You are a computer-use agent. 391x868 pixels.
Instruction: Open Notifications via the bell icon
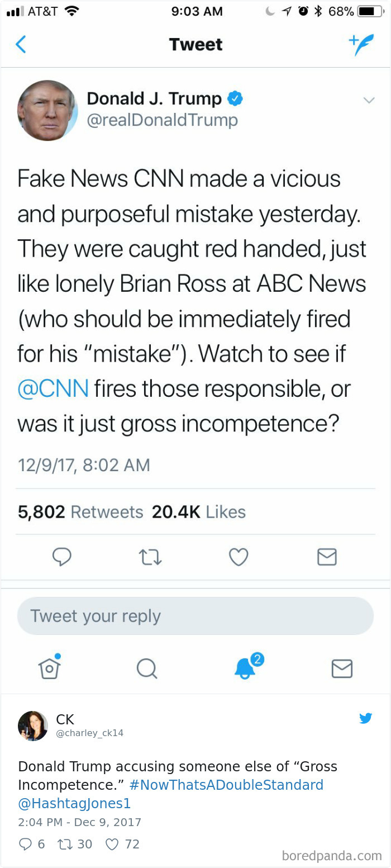point(244,668)
